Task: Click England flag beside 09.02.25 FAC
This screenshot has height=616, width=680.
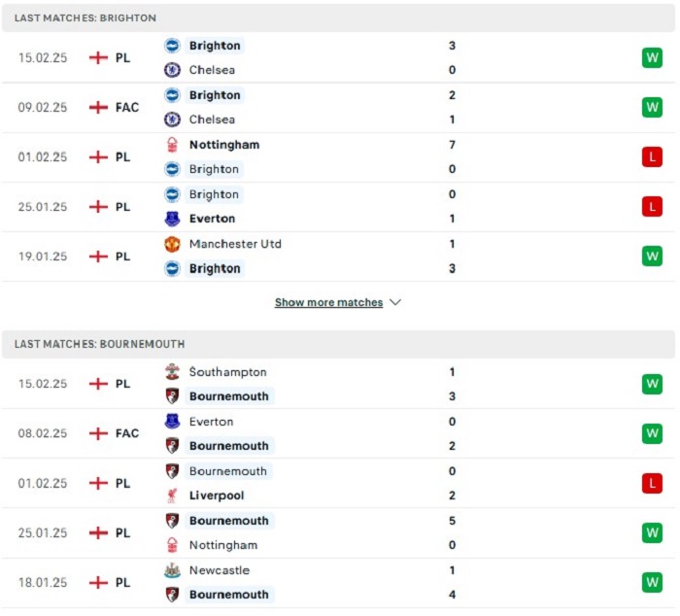Action: 98,107
